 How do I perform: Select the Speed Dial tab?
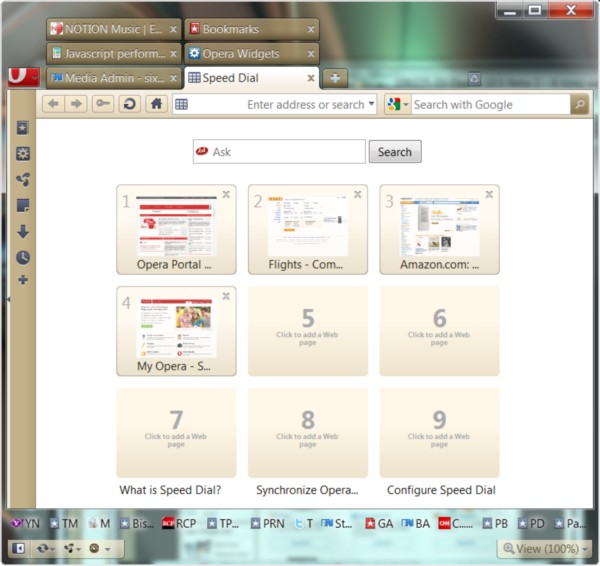(x=252, y=78)
